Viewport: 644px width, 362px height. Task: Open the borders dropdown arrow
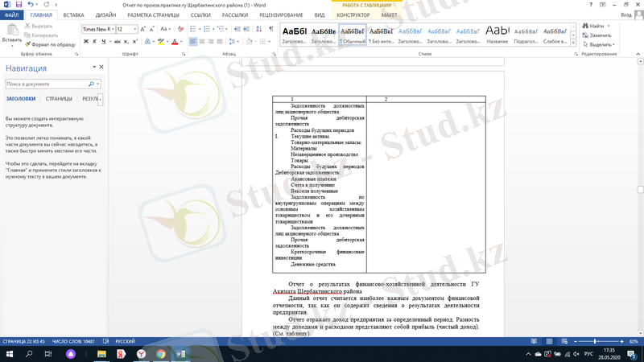270,42
